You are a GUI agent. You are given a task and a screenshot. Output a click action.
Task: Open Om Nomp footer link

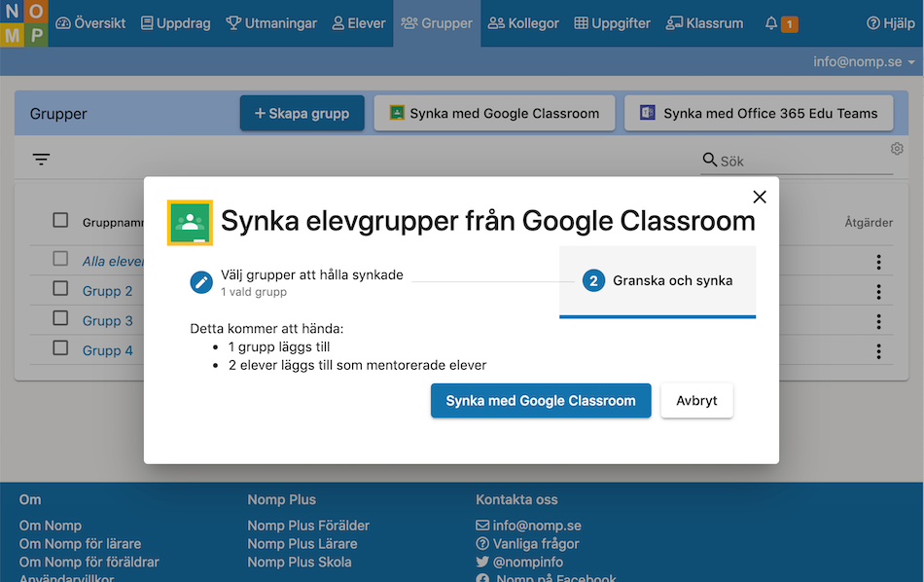tap(50, 526)
